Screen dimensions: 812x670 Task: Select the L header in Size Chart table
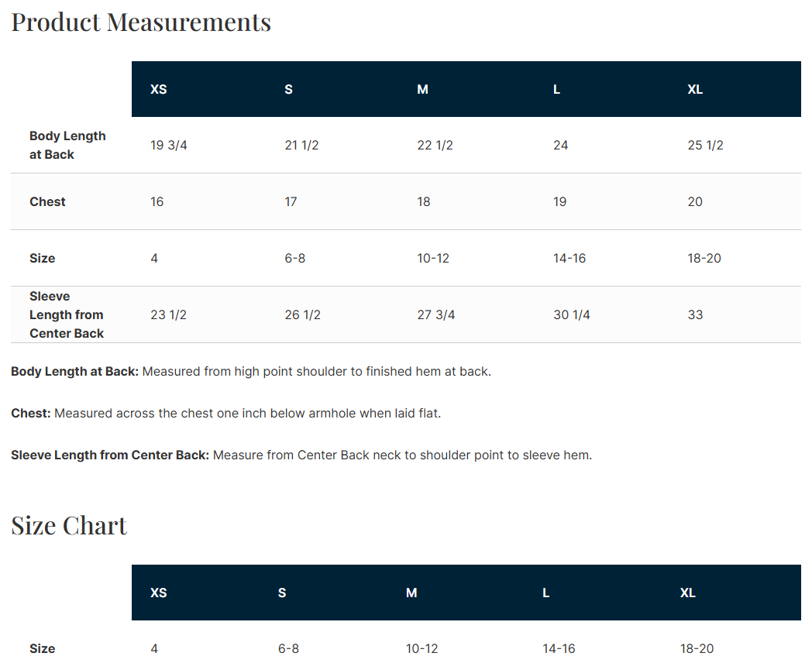click(545, 593)
